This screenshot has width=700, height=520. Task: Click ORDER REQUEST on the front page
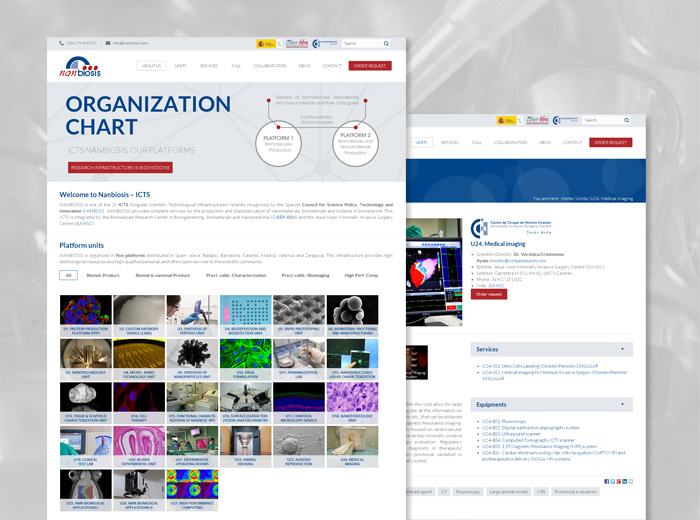(370, 66)
